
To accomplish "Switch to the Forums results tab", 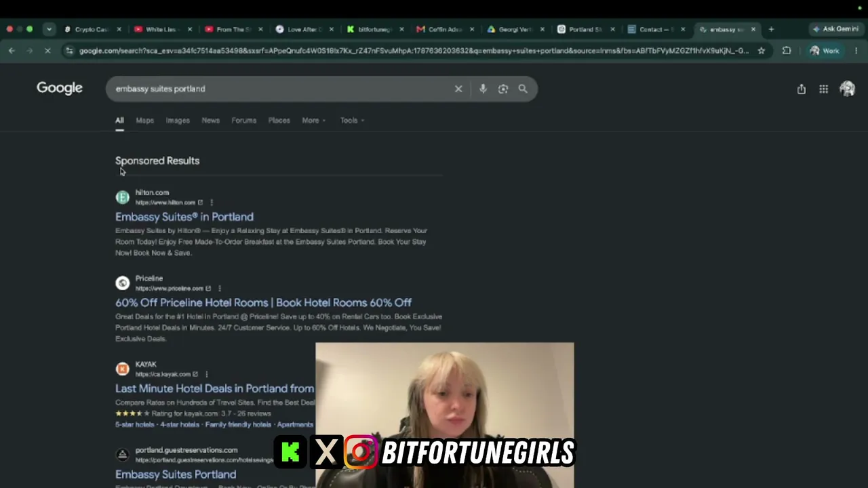I will [244, 121].
